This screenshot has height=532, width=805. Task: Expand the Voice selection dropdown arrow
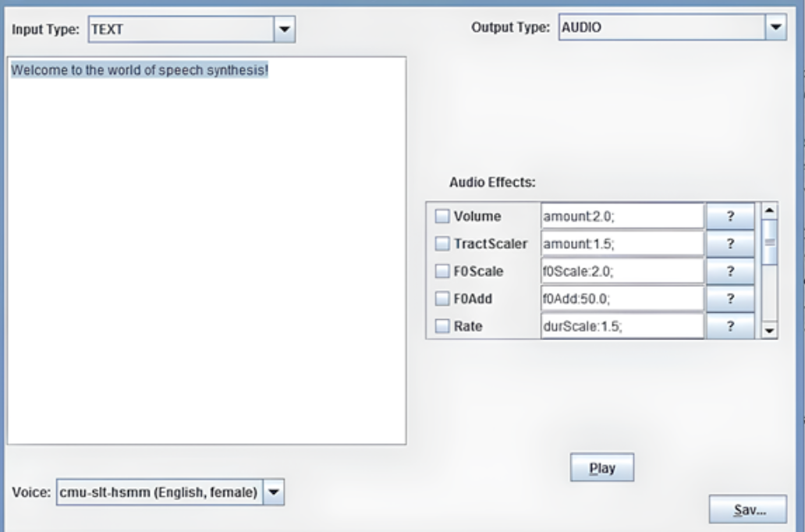coord(274,492)
